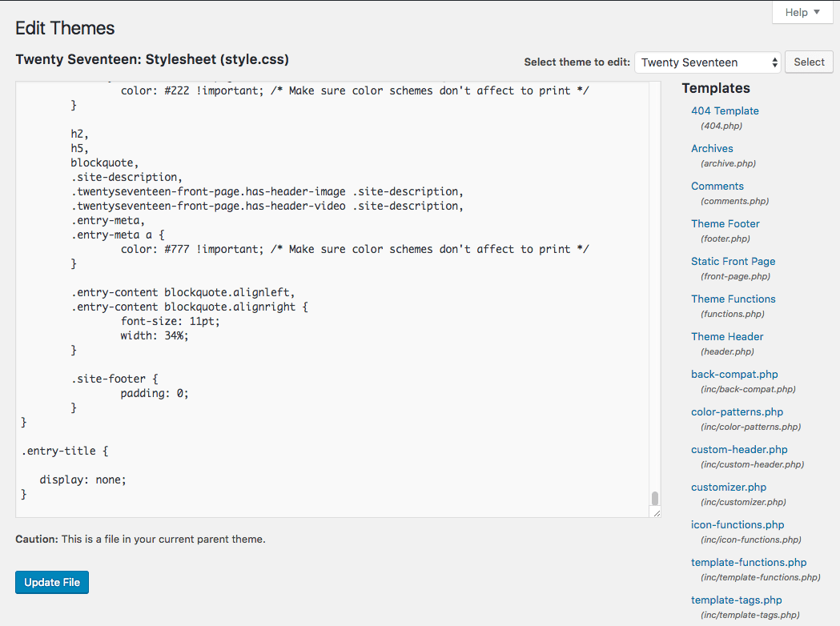Open custom-header.php
The width and height of the screenshot is (840, 626).
tap(738, 449)
